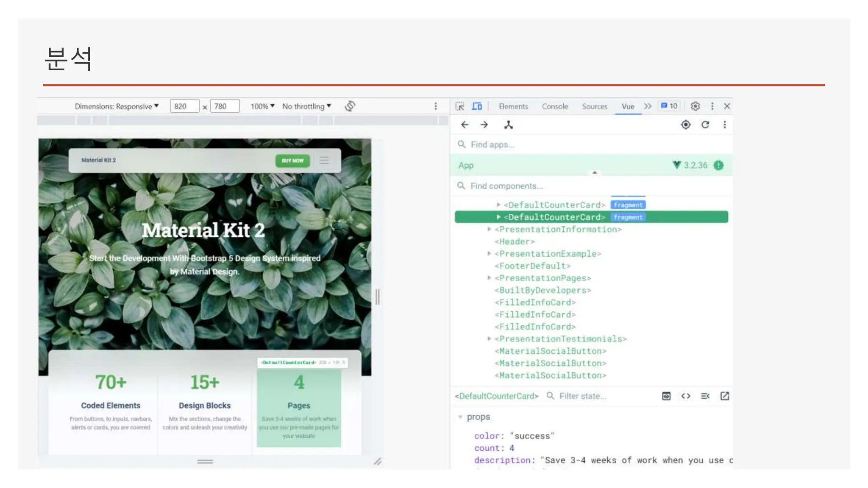The width and height of the screenshot is (868, 488).
Task: Click select component in page target icon
Action: pos(685,125)
